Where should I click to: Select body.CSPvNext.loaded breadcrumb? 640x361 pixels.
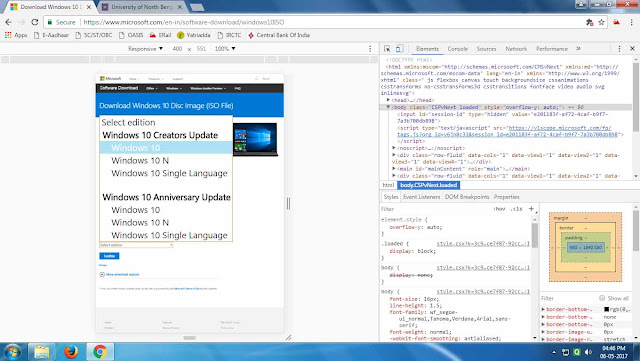click(428, 185)
